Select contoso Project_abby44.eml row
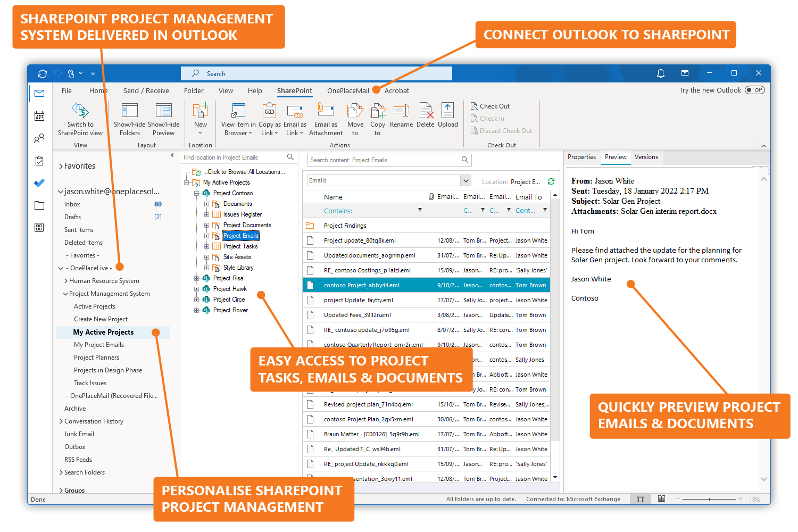The width and height of the screenshot is (798, 532). click(426, 285)
